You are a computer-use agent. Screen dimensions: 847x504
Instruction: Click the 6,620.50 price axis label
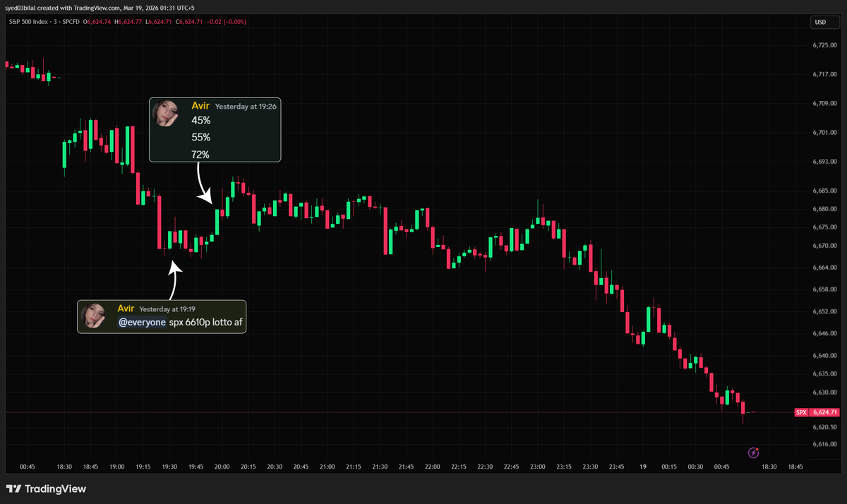(824, 427)
